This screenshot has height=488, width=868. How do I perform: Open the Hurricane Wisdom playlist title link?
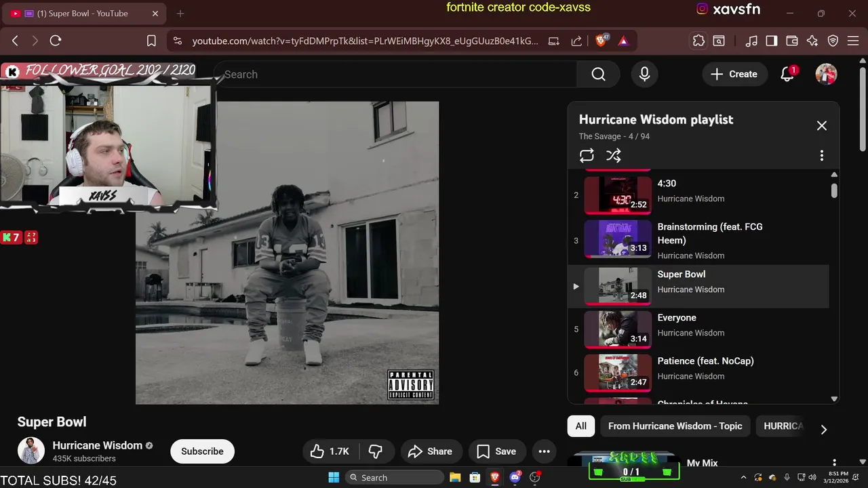(x=656, y=119)
